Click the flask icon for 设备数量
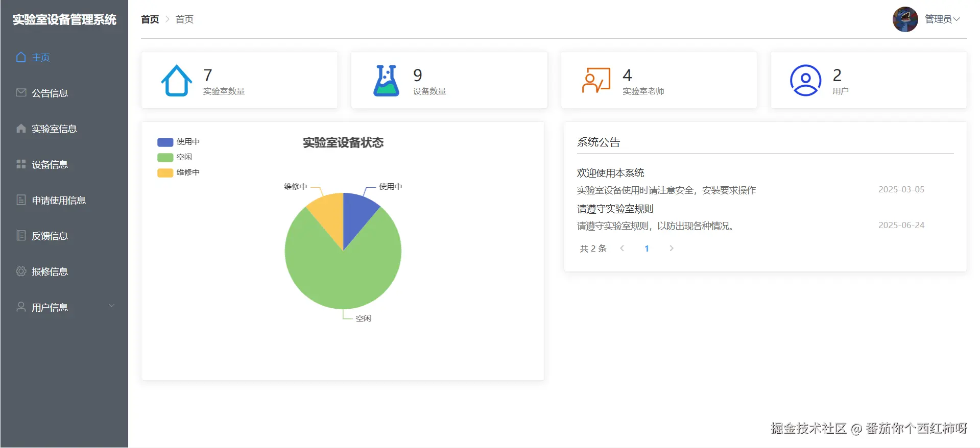This screenshot has width=980, height=448. pyautogui.click(x=386, y=81)
